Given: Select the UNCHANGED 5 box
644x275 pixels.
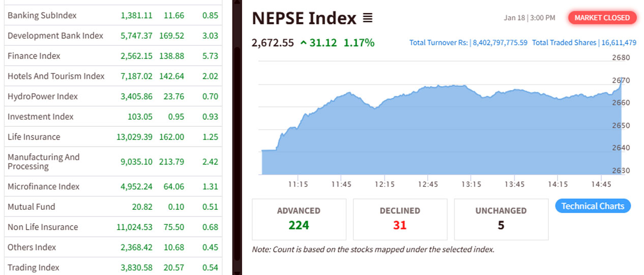Looking at the screenshot, I should point(501,219).
